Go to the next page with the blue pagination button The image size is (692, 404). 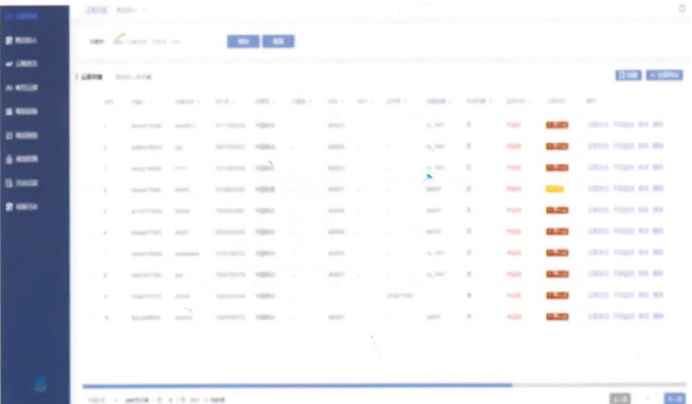(x=675, y=398)
